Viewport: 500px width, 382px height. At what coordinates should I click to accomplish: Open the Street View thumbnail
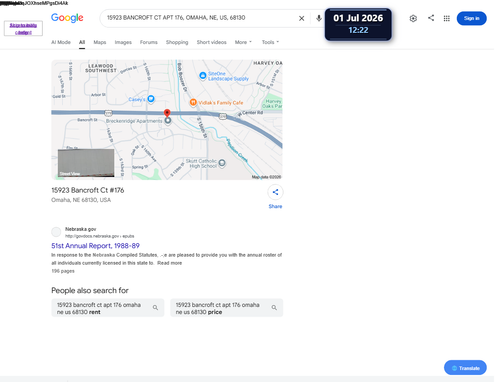pyautogui.click(x=86, y=163)
